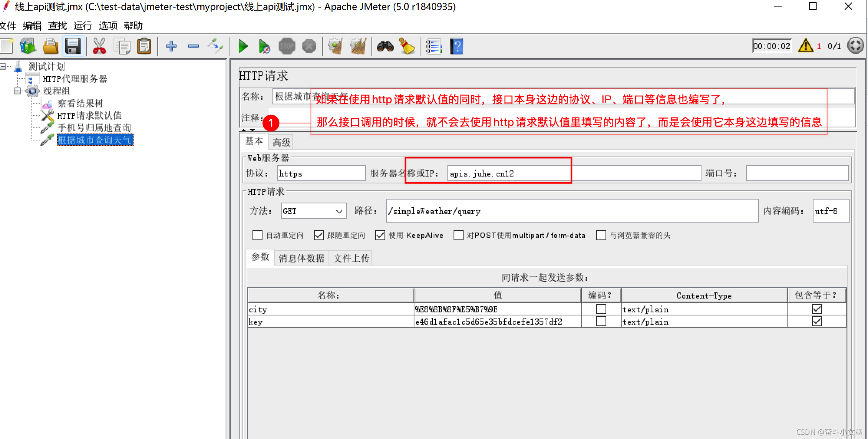Click the yellow warning triangle icon
The height and width of the screenshot is (439, 868).
805,46
